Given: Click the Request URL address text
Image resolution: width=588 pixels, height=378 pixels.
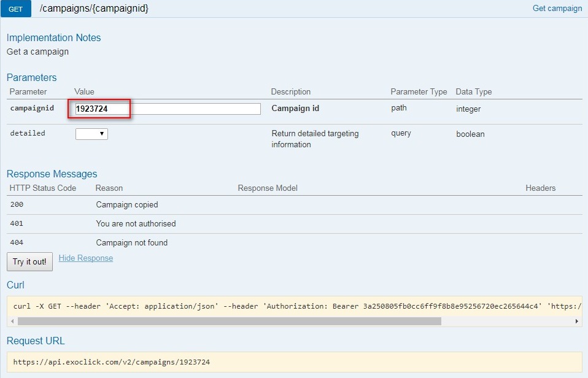Looking at the screenshot, I should pyautogui.click(x=111, y=362).
